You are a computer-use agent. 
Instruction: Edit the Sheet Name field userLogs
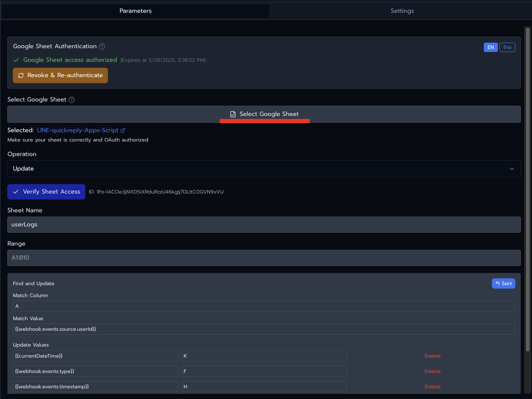click(264, 225)
